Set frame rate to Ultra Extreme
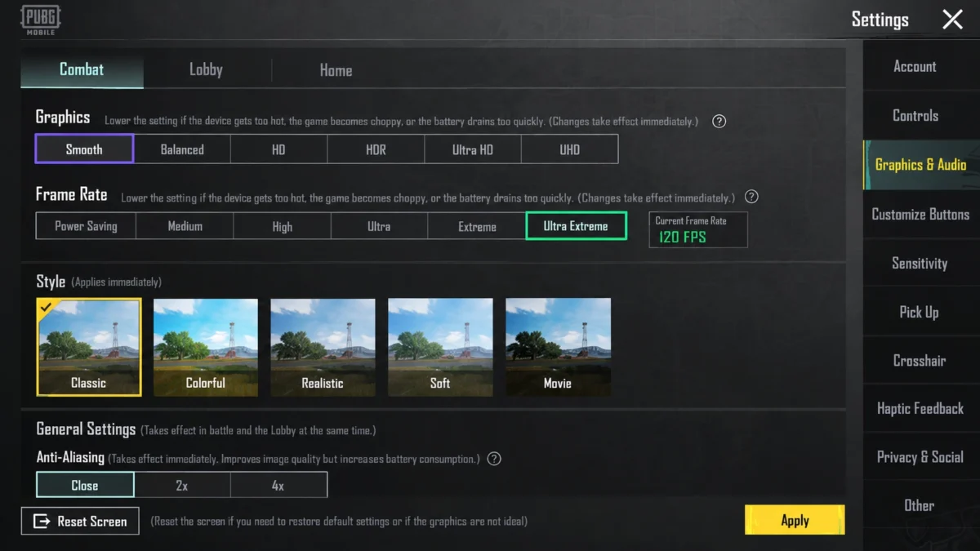 (576, 226)
